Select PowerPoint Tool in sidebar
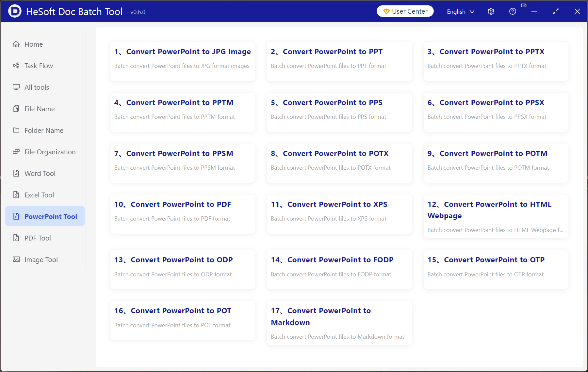Screen dimensions: 588x372 point(45,216)
